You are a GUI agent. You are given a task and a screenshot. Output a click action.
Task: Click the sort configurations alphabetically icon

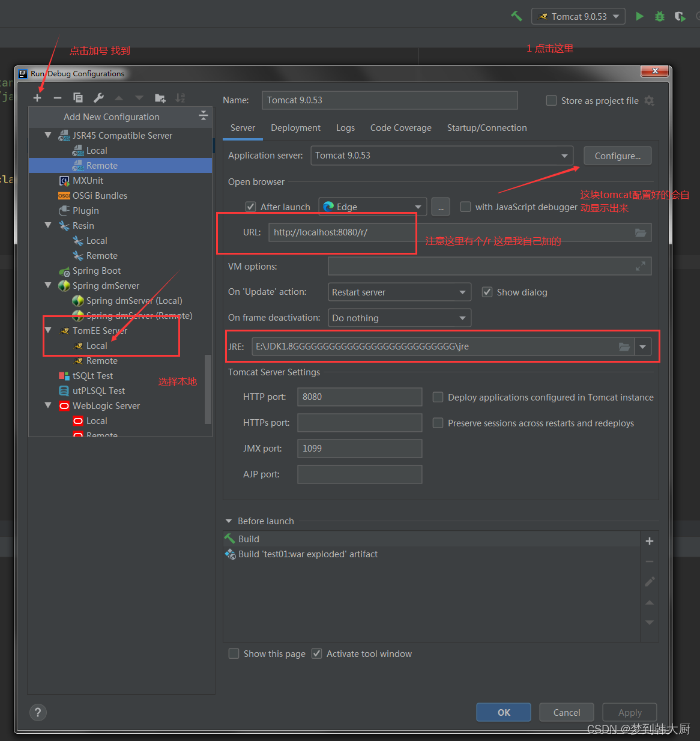pos(180,98)
